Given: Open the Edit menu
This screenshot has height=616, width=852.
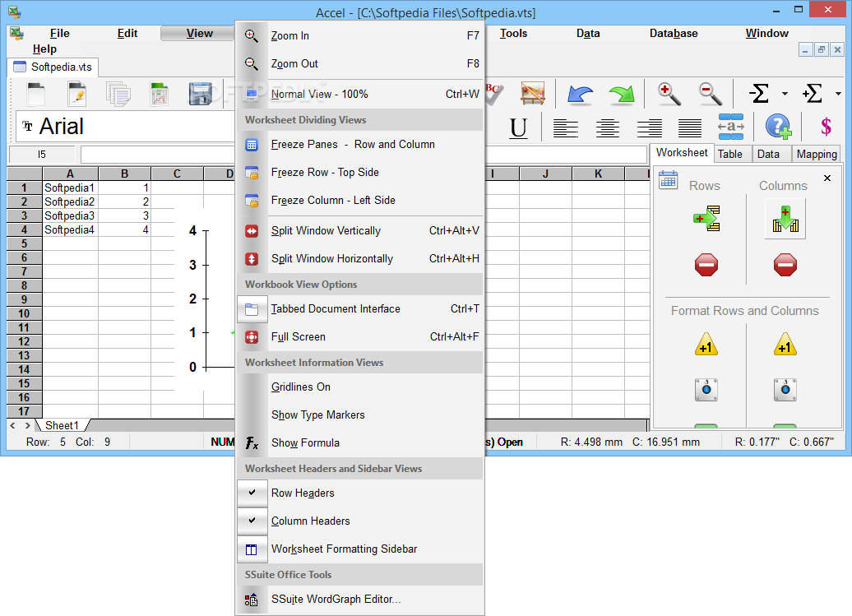Looking at the screenshot, I should click(127, 33).
